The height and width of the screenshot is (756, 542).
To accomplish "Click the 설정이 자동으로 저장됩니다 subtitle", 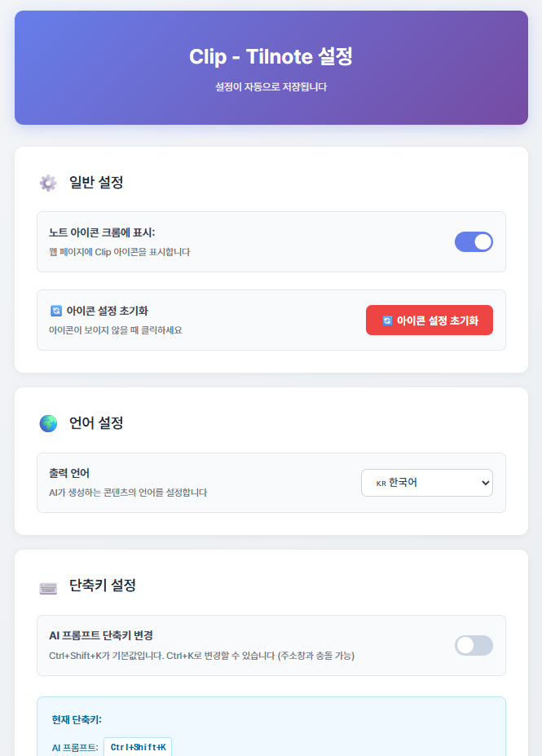I will pyautogui.click(x=271, y=86).
